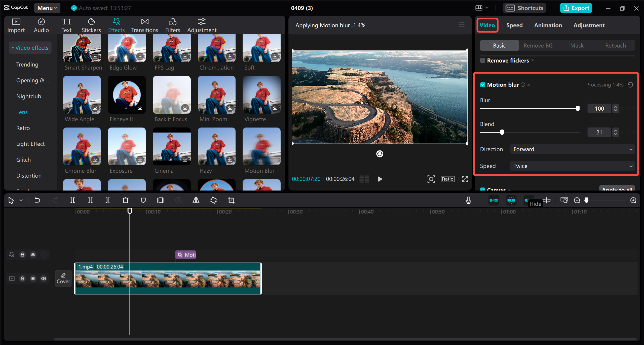
Task: Select the Motion Blur effect thumbnail
Action: coord(261,146)
